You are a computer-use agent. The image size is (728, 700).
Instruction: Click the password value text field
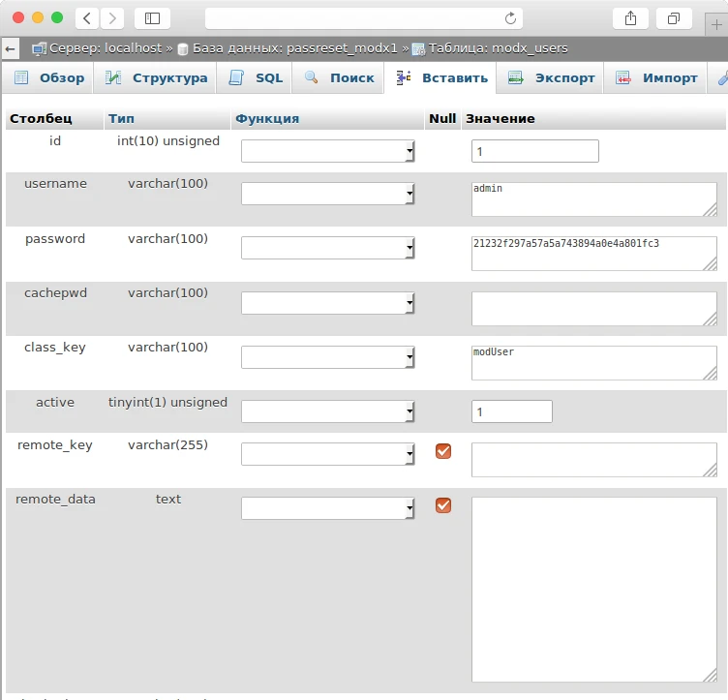(593, 254)
